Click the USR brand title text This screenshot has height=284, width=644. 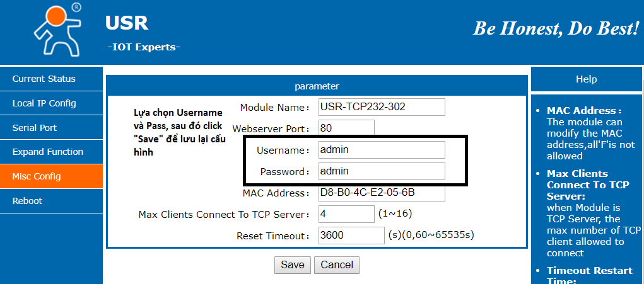127,23
